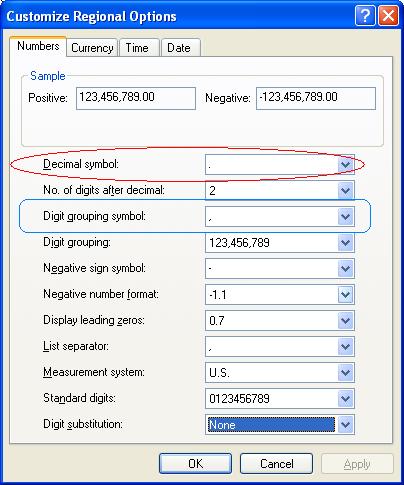The height and width of the screenshot is (485, 404).
Task: Open the Digit grouping dropdown arrow
Action: coord(345,242)
